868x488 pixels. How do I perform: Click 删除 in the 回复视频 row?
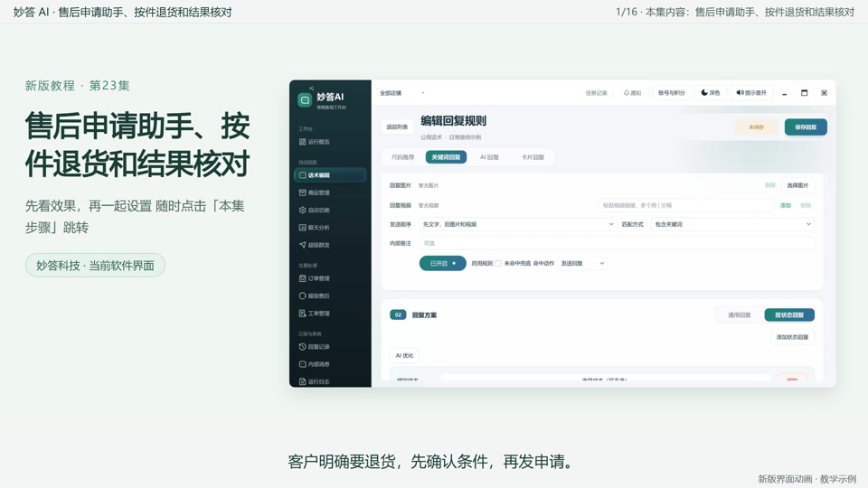coord(806,205)
